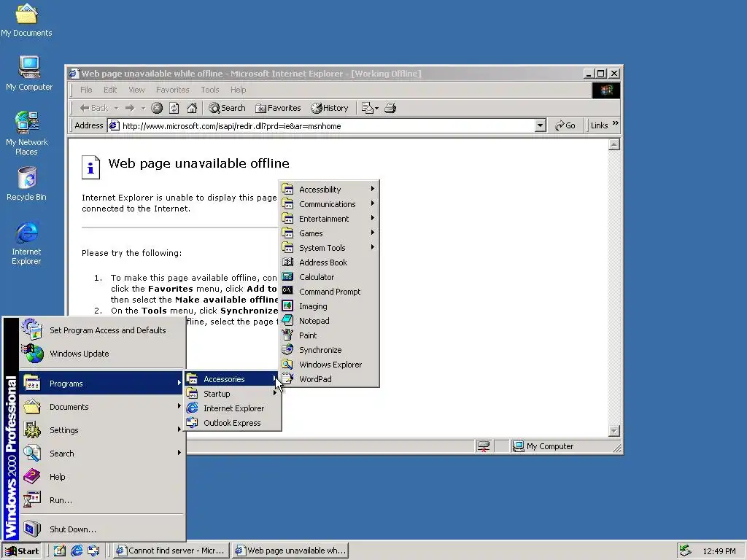Open the address bar dropdown arrow
This screenshot has width=747, height=560.
click(540, 125)
